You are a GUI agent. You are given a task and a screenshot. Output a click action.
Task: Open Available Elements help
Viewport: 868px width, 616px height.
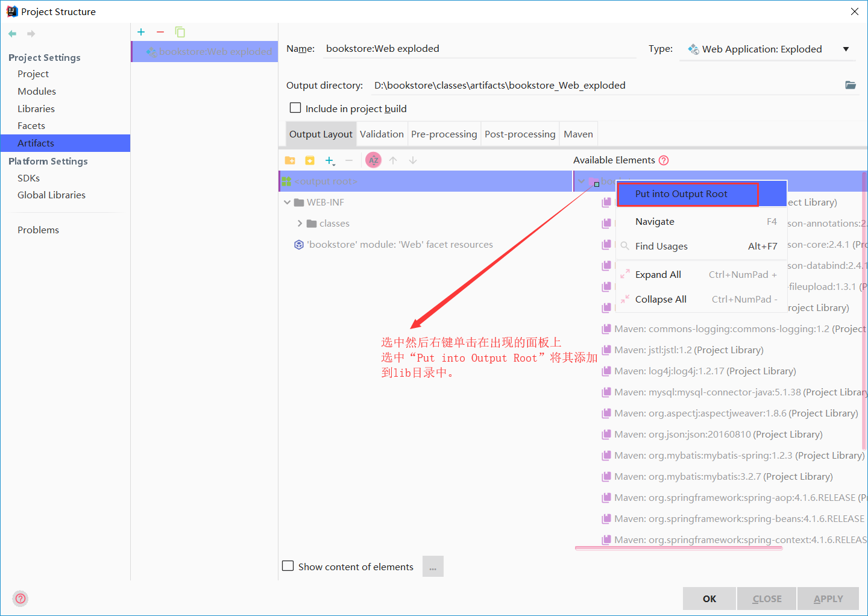point(664,160)
